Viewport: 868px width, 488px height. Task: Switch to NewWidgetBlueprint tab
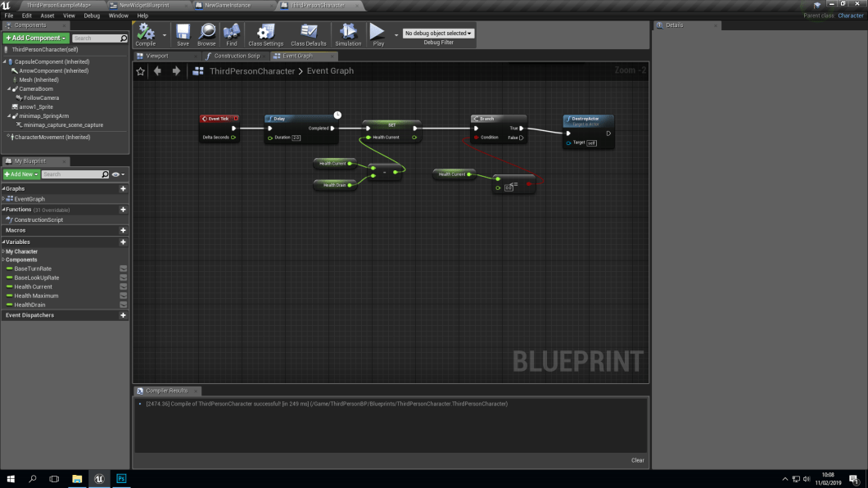pyautogui.click(x=144, y=5)
